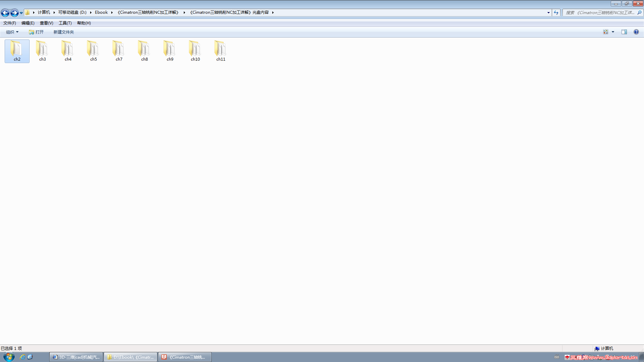The width and height of the screenshot is (644, 362).
Task: Open the more view options dropdown arrow
Action: pos(613,32)
